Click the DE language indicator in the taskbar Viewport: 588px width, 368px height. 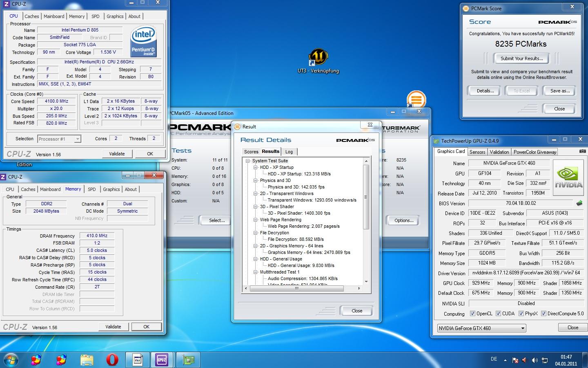[x=494, y=359]
